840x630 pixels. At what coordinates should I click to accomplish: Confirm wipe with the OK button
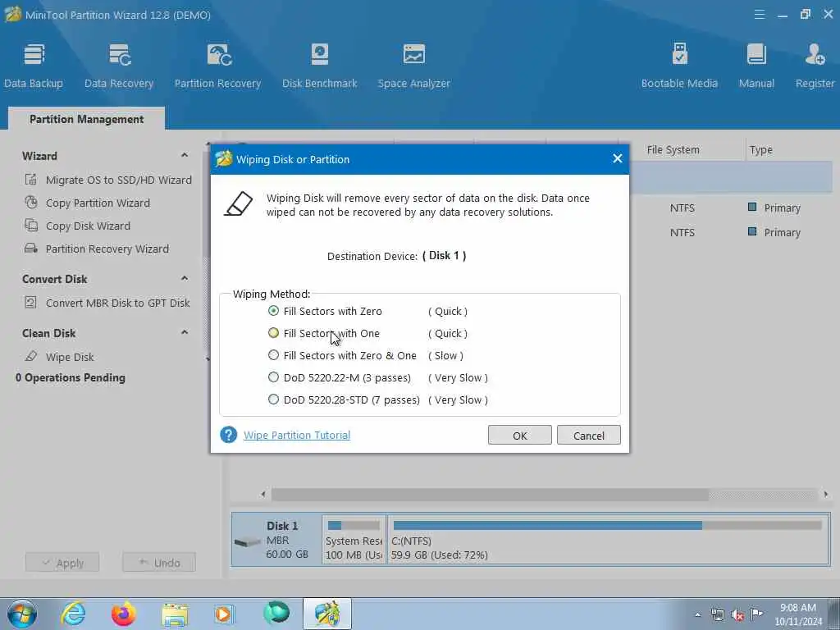(x=519, y=435)
